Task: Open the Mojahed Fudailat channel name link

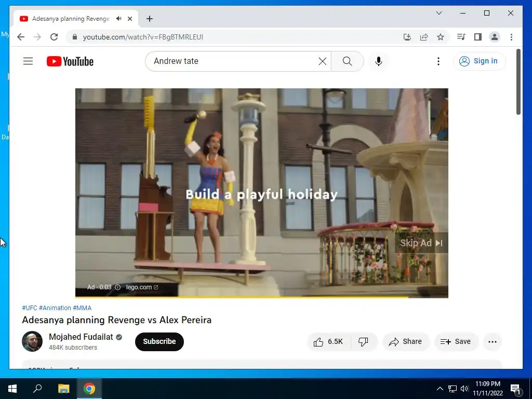Action: point(81,337)
